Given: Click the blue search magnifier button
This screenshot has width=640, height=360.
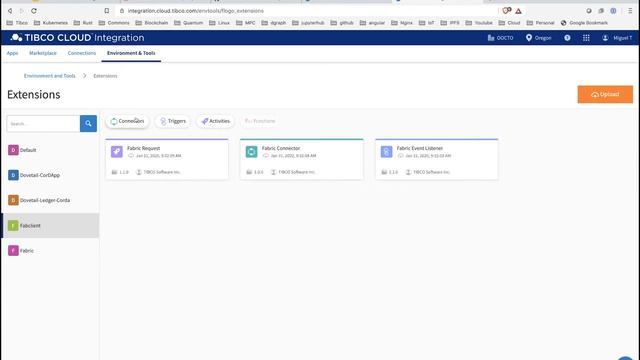Looking at the screenshot, I should click(x=88, y=124).
